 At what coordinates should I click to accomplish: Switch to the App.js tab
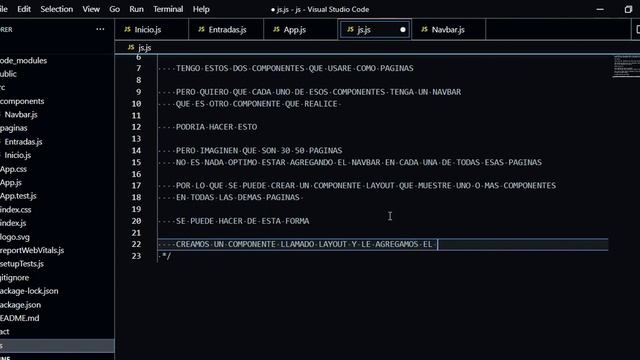(301, 29)
